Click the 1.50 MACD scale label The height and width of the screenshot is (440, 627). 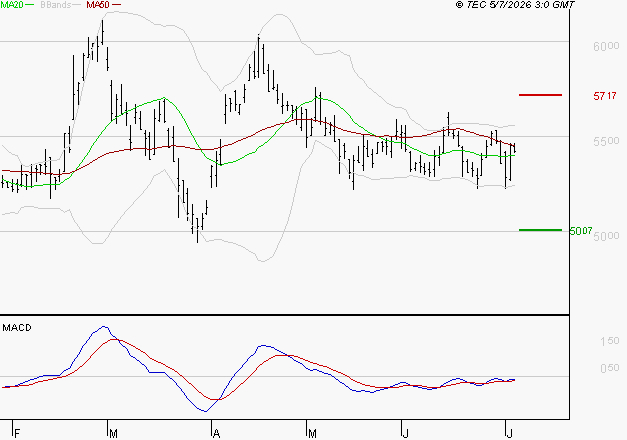(609, 341)
